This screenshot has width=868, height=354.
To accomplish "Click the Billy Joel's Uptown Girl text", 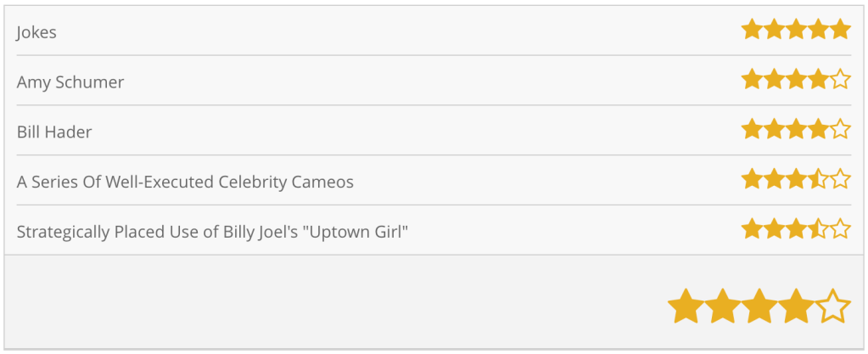I will coord(212,231).
